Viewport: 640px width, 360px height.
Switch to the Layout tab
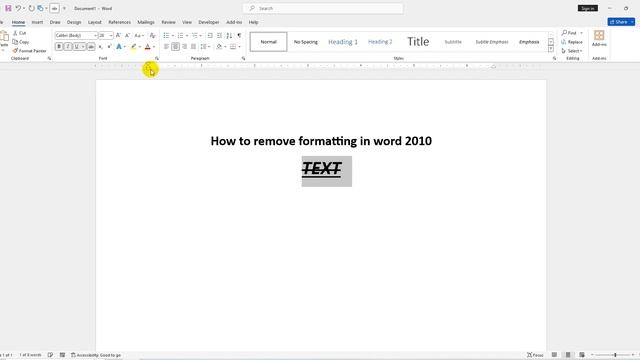point(95,22)
